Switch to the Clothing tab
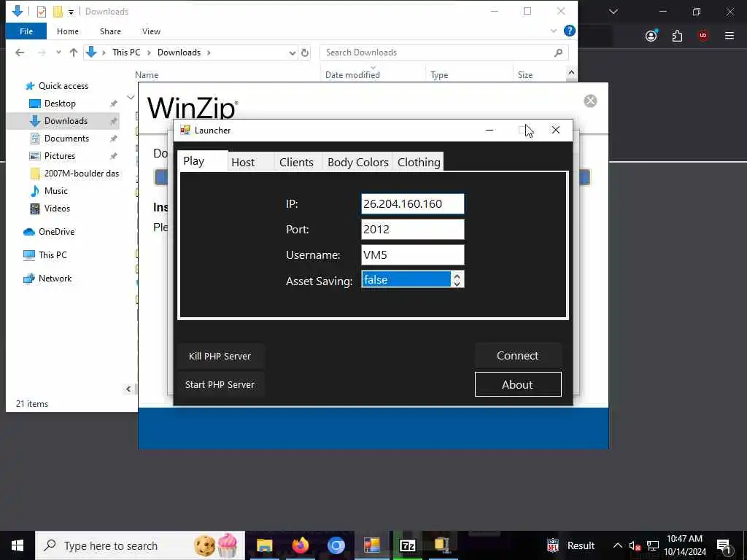Viewport: 747px width, 560px height. (418, 163)
